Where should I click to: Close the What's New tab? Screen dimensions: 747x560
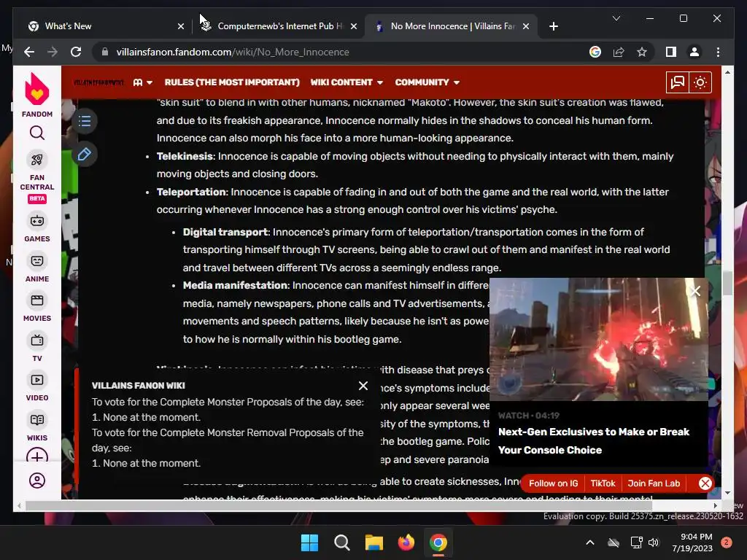[181, 26]
